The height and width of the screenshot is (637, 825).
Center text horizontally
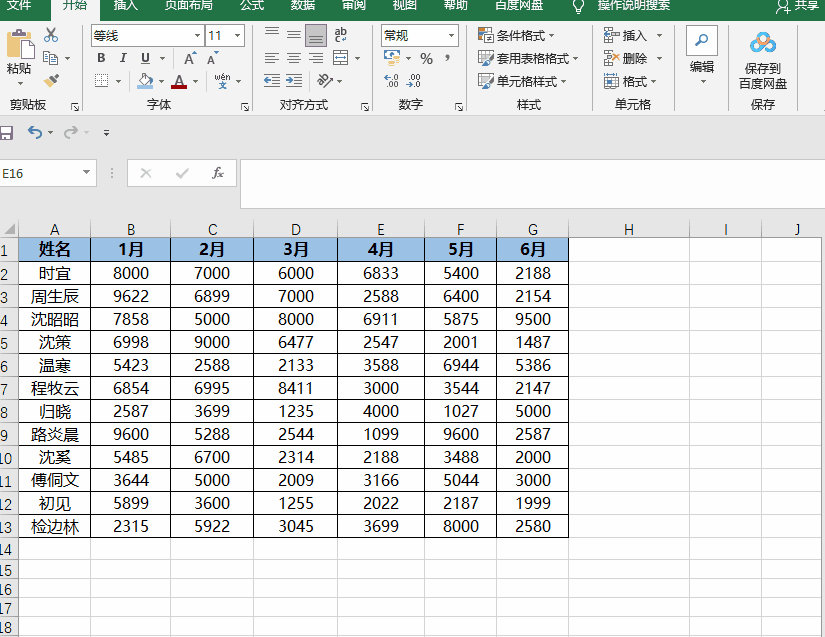294,58
